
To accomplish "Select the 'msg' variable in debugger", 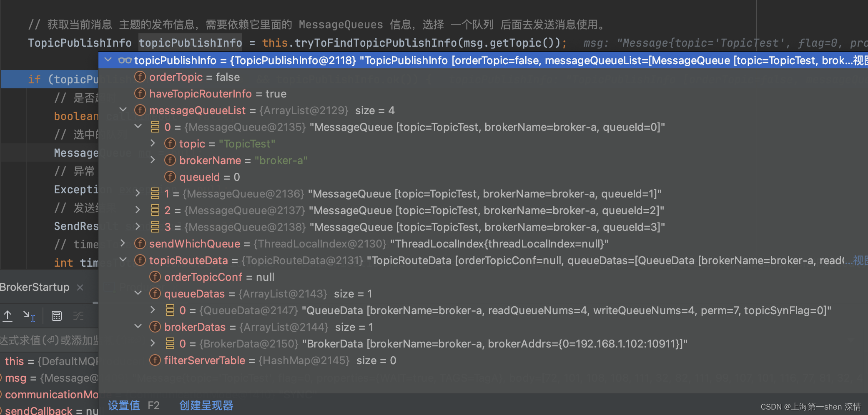I will pos(49,378).
